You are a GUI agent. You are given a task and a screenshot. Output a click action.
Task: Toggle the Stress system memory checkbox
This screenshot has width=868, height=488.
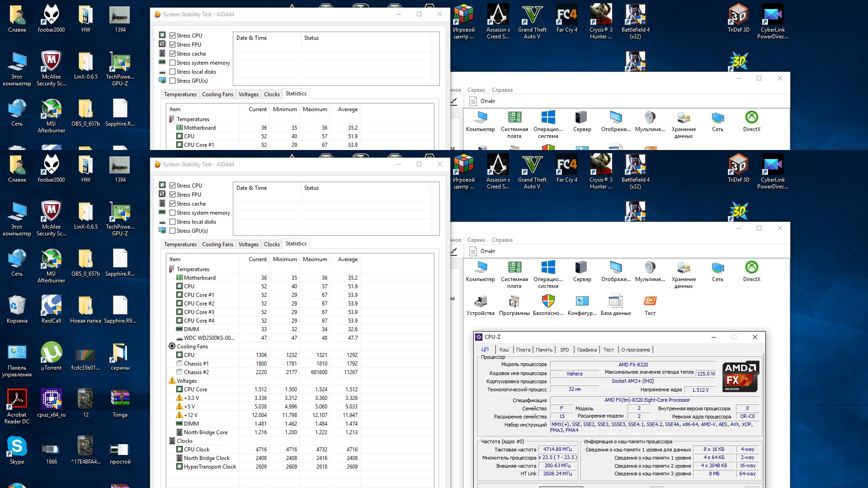pyautogui.click(x=172, y=213)
